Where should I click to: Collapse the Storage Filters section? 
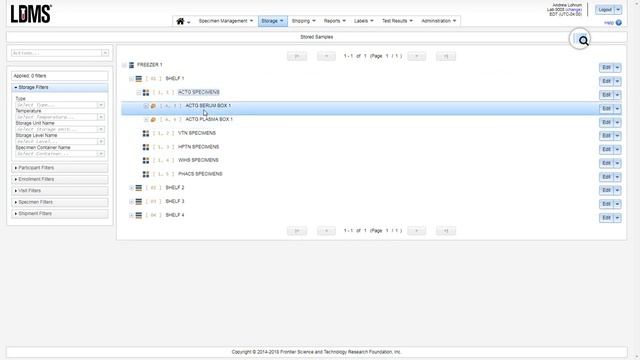(x=60, y=87)
